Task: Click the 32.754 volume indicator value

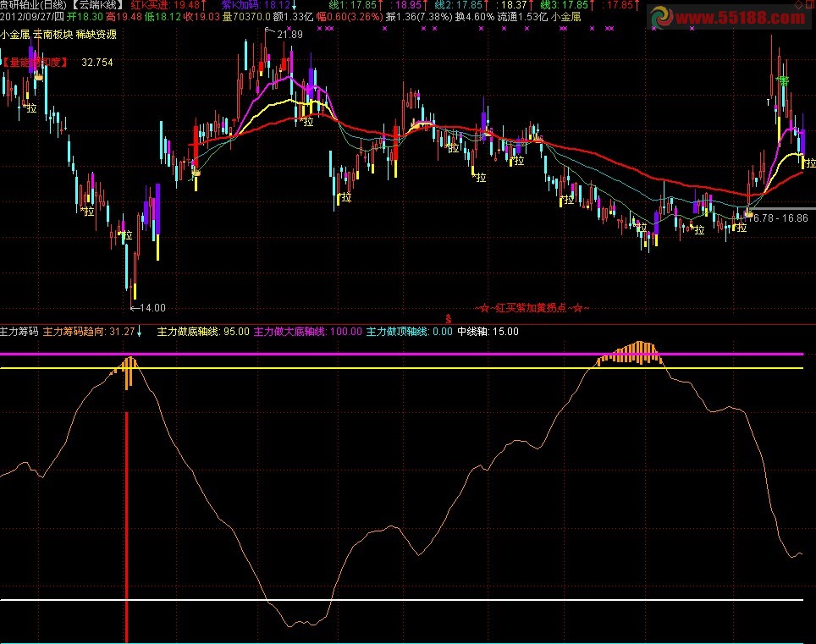Action: [97, 63]
